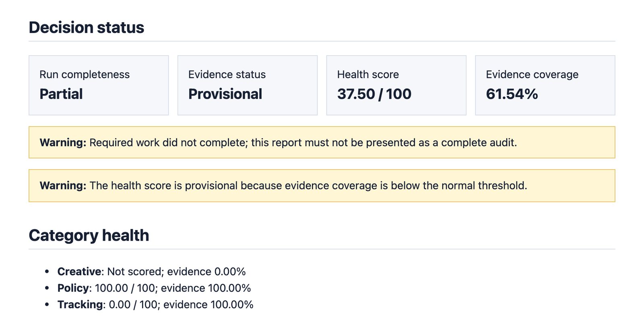
Task: Click the warning about required work not completing
Action: pyautogui.click(x=322, y=142)
